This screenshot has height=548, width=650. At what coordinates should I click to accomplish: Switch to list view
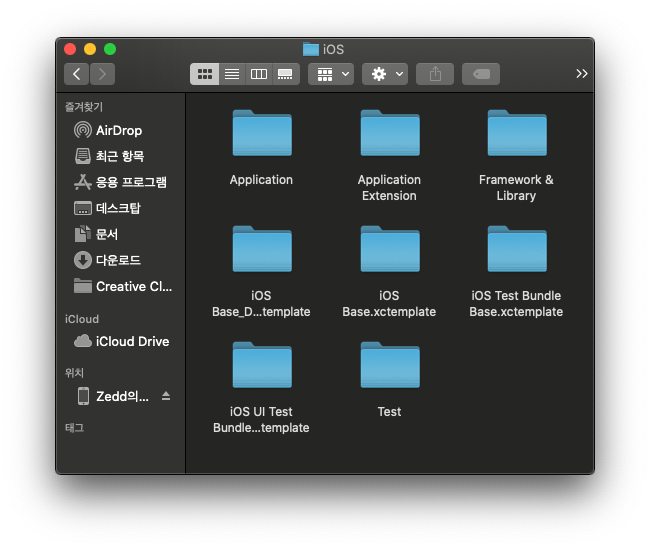click(232, 74)
